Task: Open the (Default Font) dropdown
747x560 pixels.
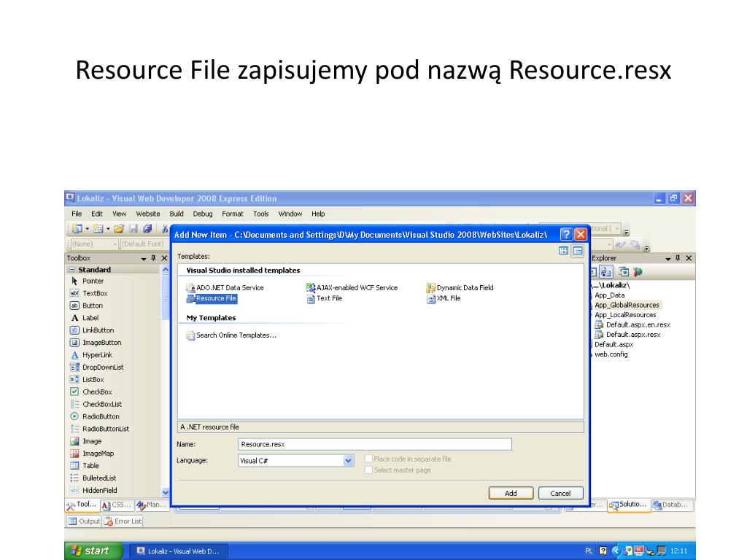Action: pos(144,244)
